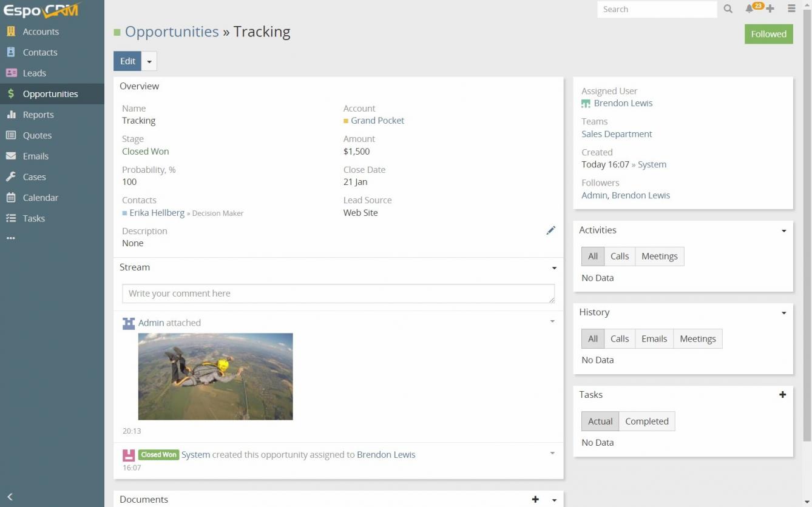Add a document with the plus icon

click(x=535, y=499)
